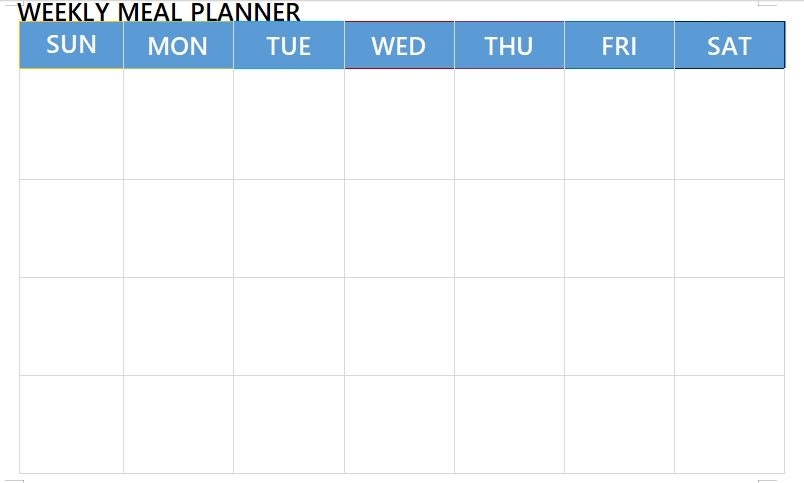Image resolution: width=804 pixels, height=483 pixels.
Task: Click the bottom-row cell under SAT
Action: pos(729,424)
